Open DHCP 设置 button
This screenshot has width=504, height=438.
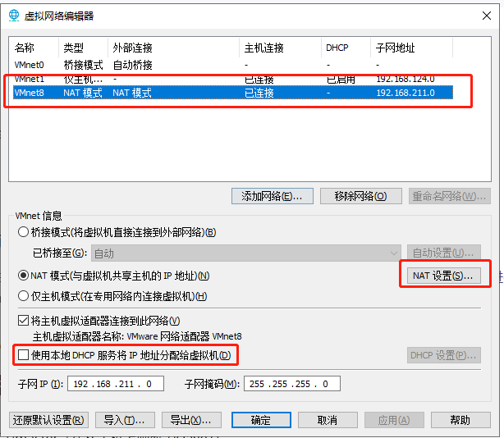[x=443, y=355]
